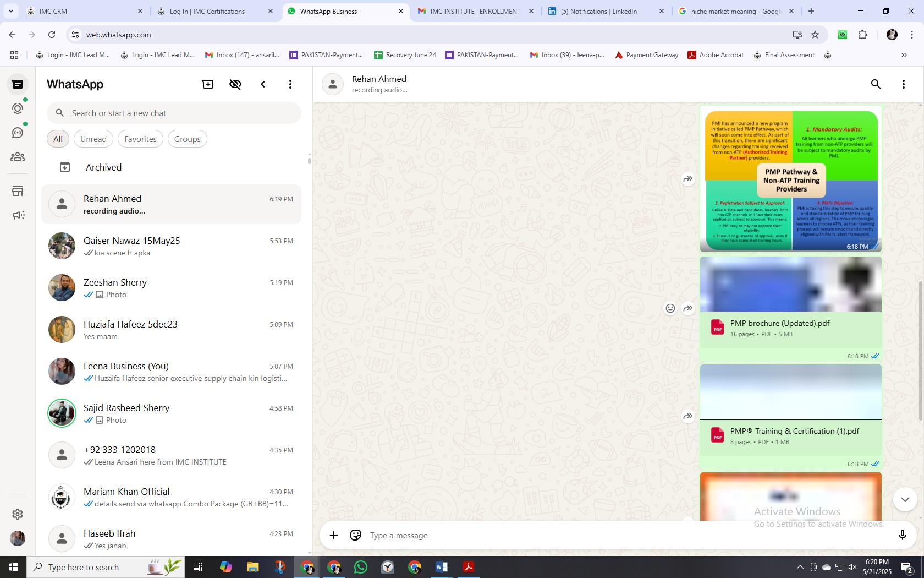Collapse chat list with back chevron
The height and width of the screenshot is (578, 924).
pyautogui.click(x=263, y=84)
